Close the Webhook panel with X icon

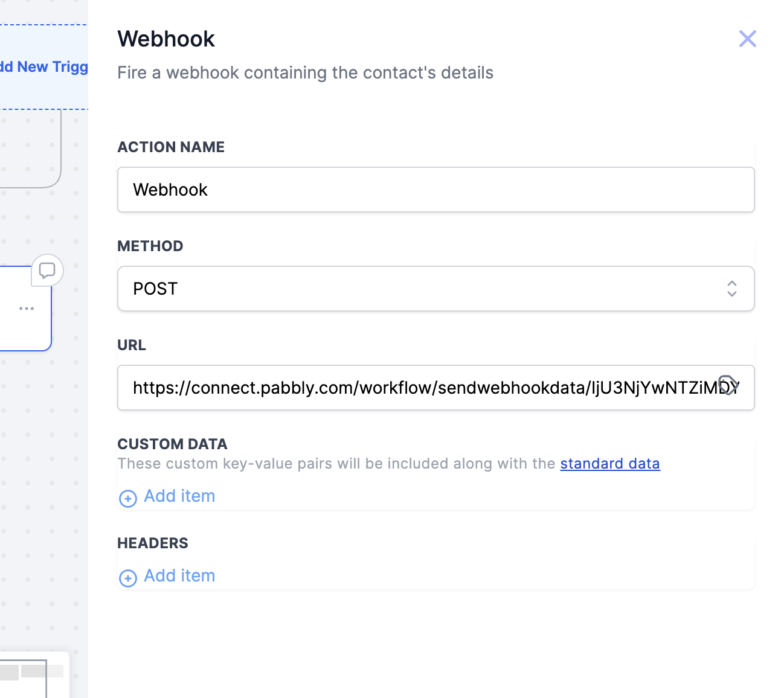[747, 39]
